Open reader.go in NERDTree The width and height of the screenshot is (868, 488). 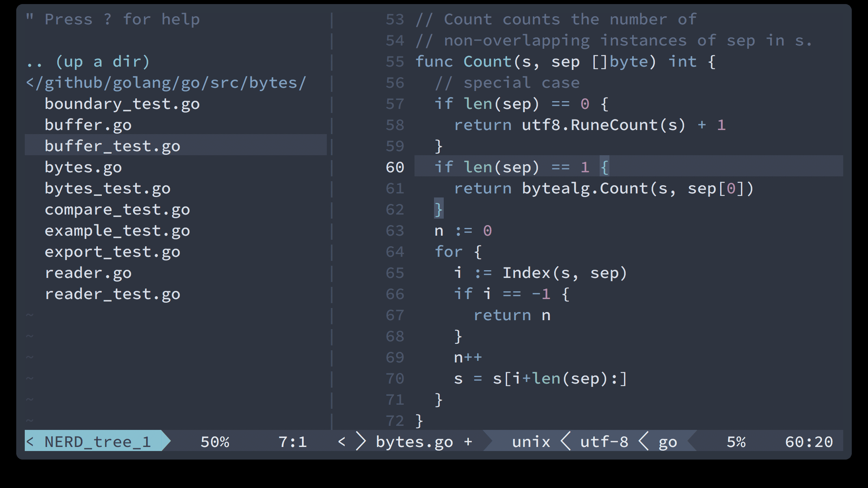(x=88, y=273)
